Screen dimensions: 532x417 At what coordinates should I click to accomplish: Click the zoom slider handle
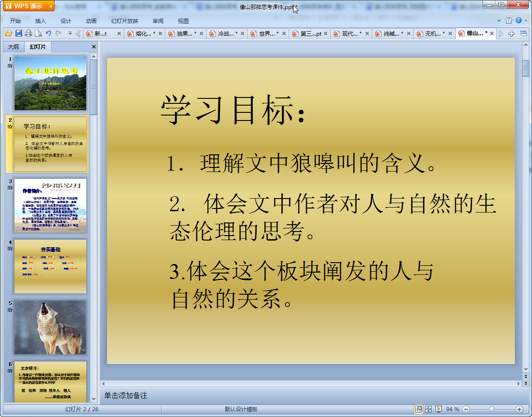(491, 409)
